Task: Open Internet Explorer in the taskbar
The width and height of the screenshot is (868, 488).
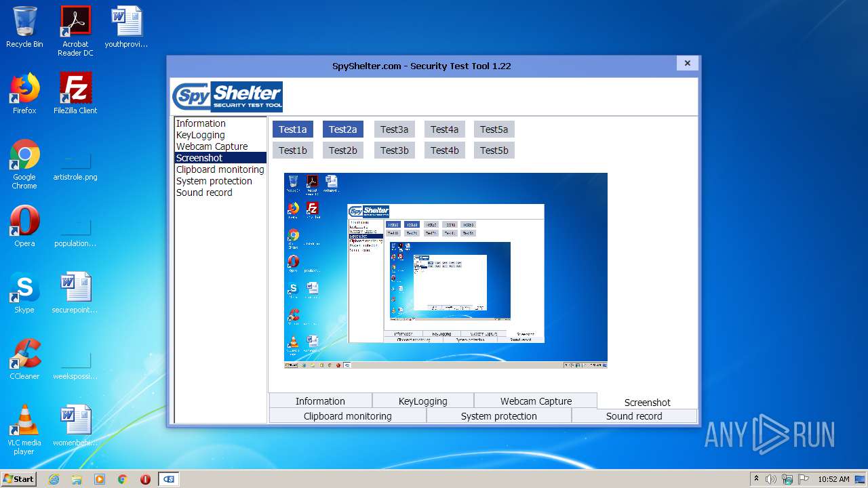Action: pyautogui.click(x=54, y=479)
